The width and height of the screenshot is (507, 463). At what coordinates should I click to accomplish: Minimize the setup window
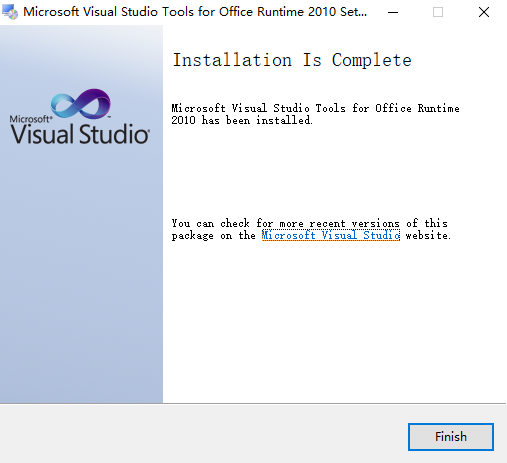coord(393,12)
